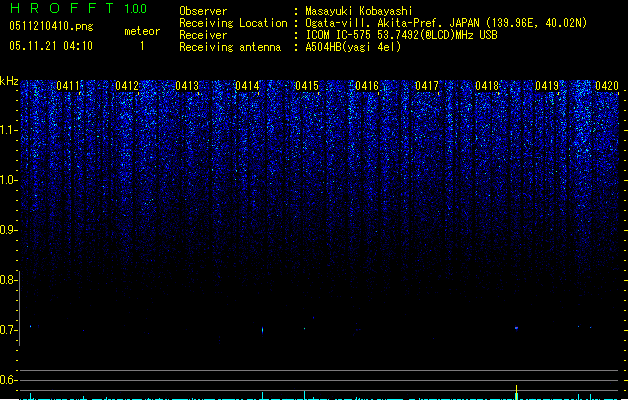This screenshot has width=629, height=400.
Task: Click the 0413 time marker
Action: point(187,86)
